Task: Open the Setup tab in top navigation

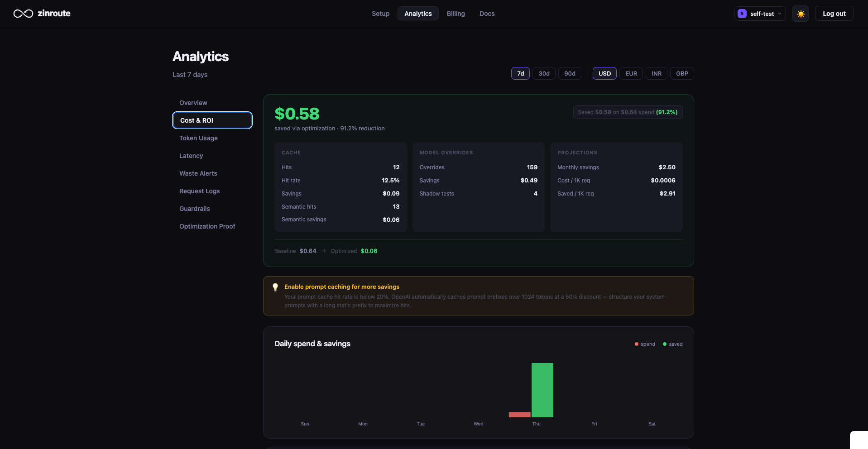Action: [x=380, y=14]
